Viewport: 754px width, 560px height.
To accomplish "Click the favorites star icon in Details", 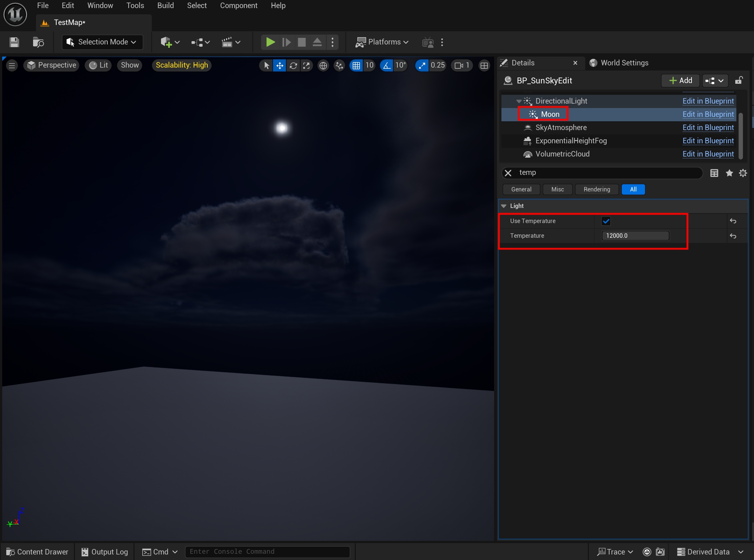I will point(729,173).
